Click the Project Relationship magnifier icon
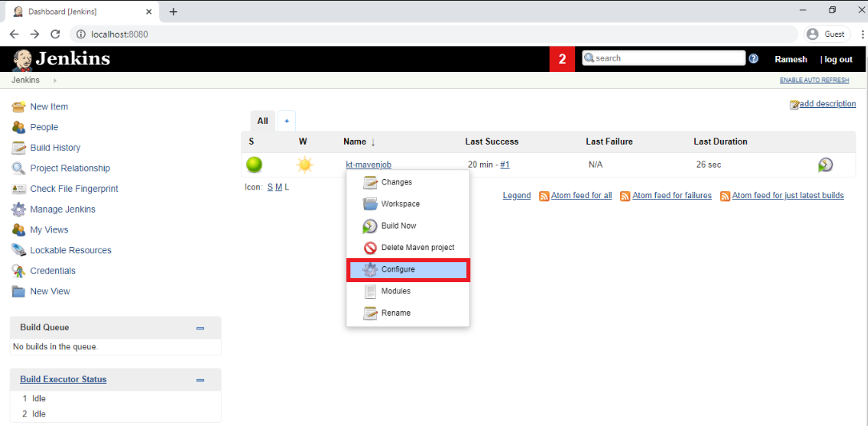 tap(19, 168)
